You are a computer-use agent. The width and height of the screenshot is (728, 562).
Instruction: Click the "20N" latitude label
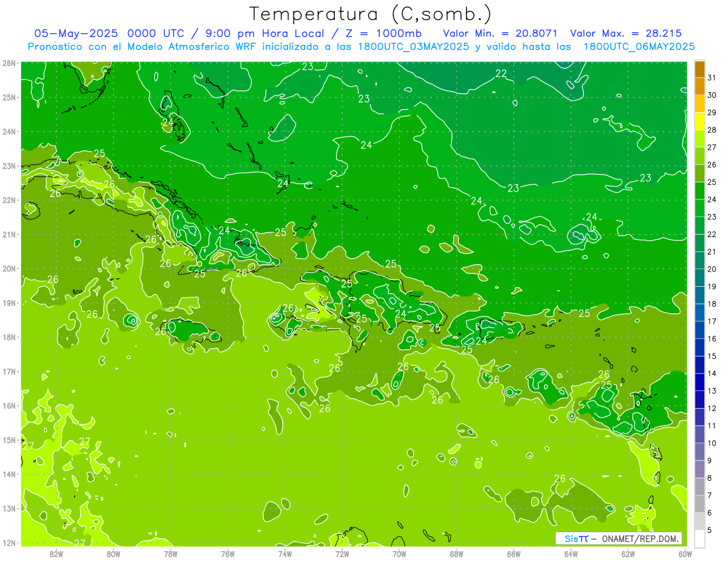(9, 269)
